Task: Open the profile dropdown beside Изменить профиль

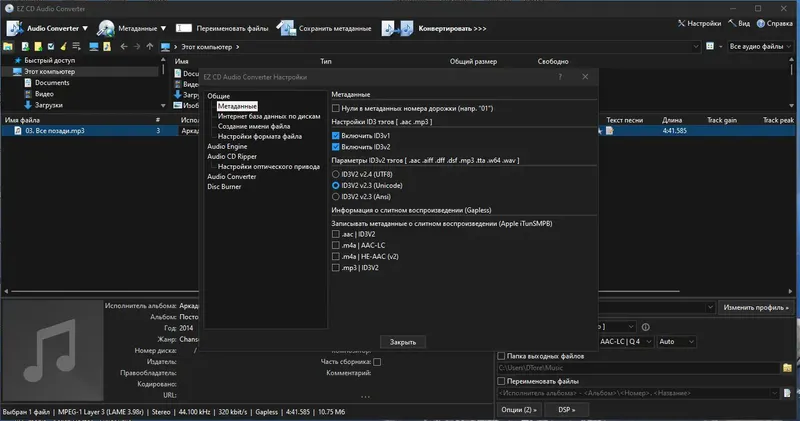Action: point(710,307)
